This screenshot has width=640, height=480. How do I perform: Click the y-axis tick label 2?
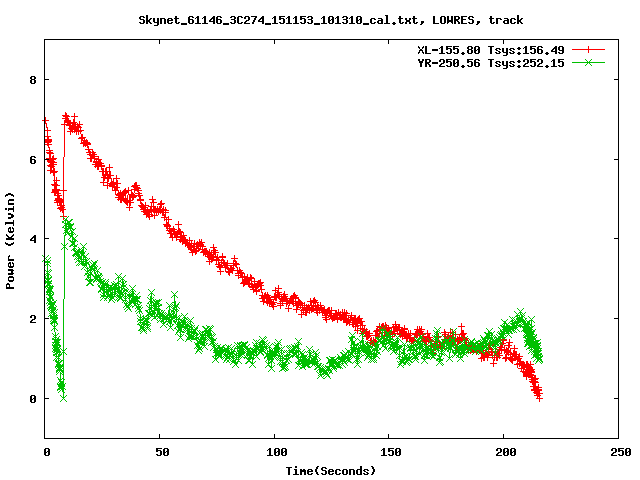pyautogui.click(x=35, y=319)
